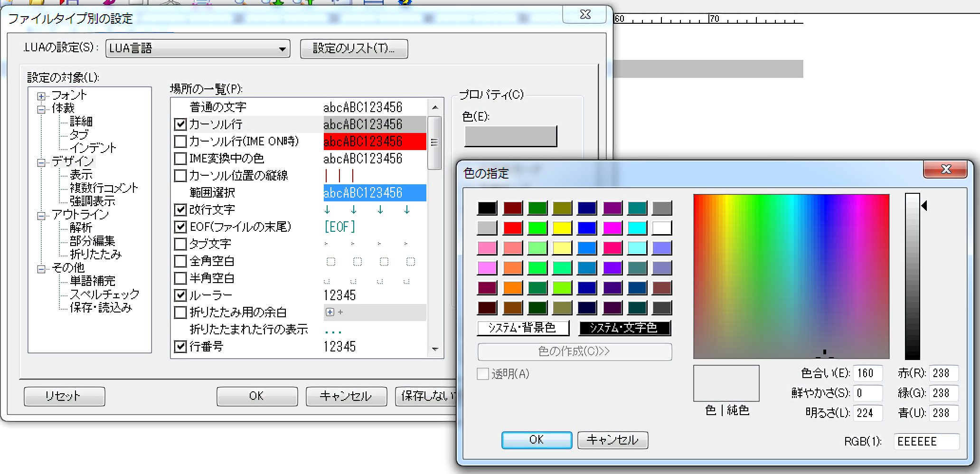Click the brightness slider arrow marker
Viewport: 980px width, 474px height.
click(x=924, y=206)
